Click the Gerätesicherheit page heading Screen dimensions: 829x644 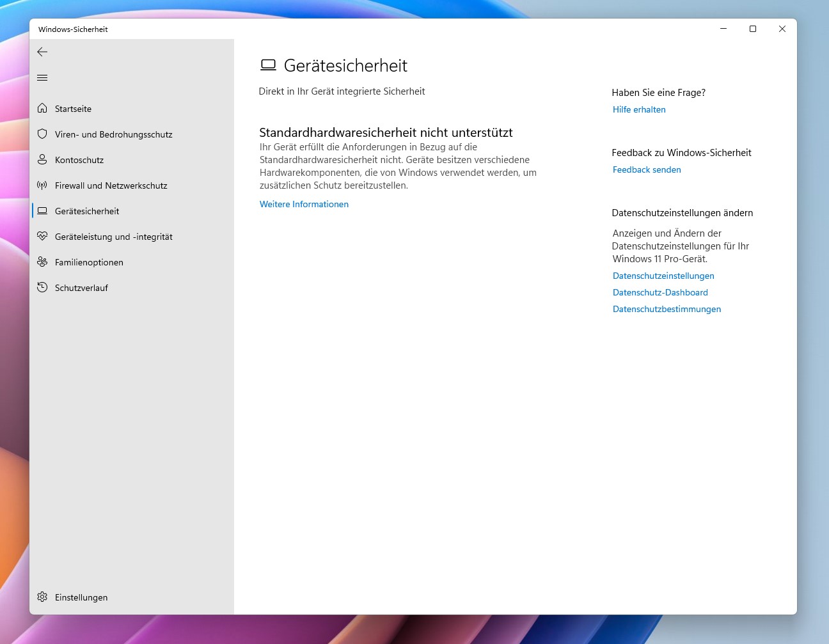tap(345, 66)
